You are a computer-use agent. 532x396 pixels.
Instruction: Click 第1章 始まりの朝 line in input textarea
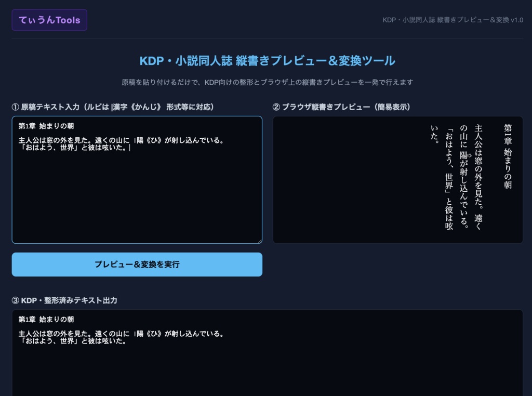click(x=46, y=126)
